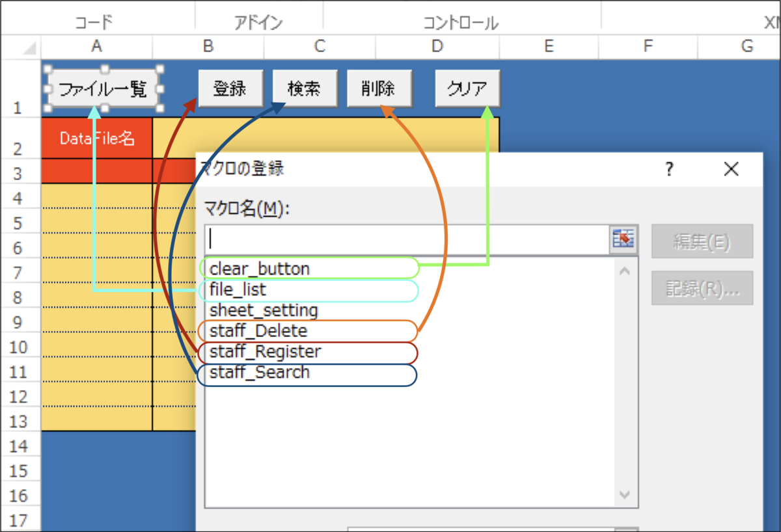Image resolution: width=781 pixels, height=532 pixels.
Task: Click the 検索 search button
Action: [305, 87]
